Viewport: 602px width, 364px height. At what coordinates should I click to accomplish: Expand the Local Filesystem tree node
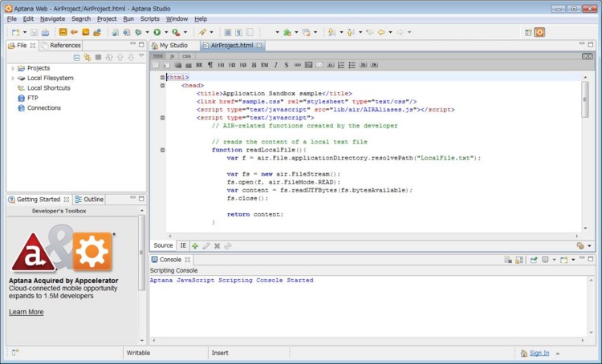point(13,79)
